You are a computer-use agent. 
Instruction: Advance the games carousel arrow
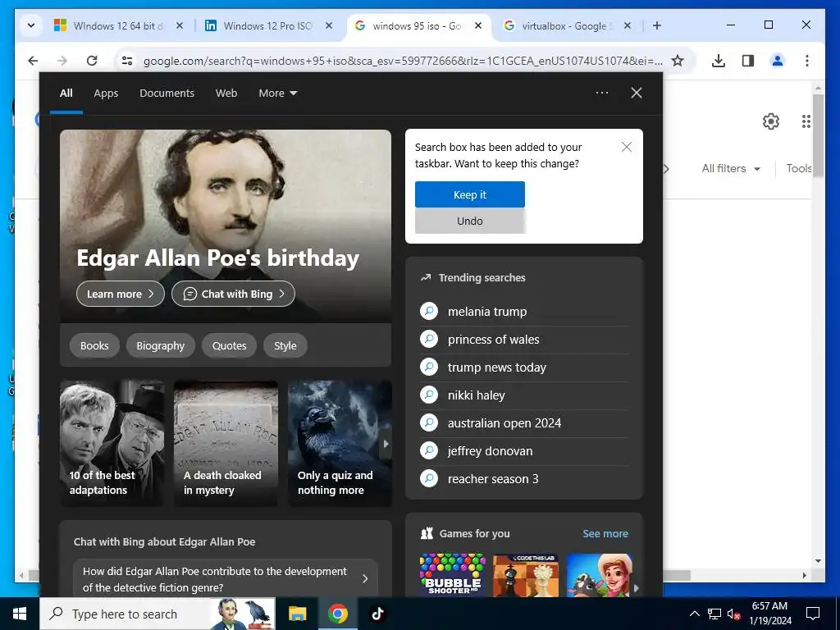tap(637, 587)
